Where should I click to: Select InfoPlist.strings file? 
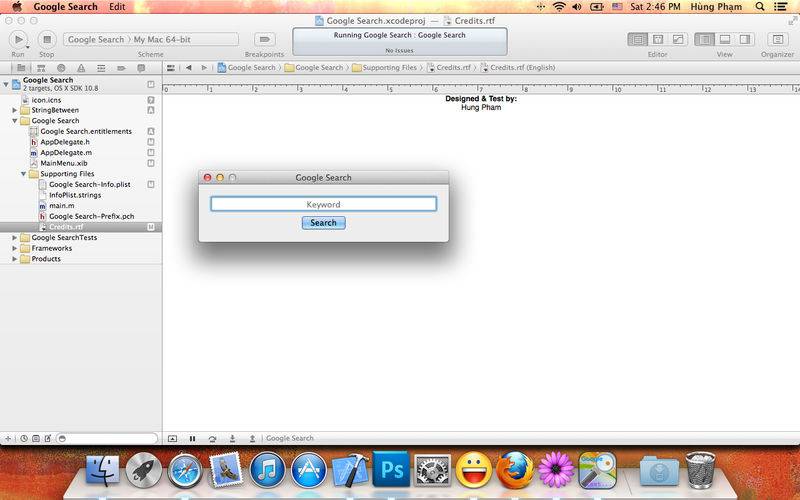[x=75, y=195]
